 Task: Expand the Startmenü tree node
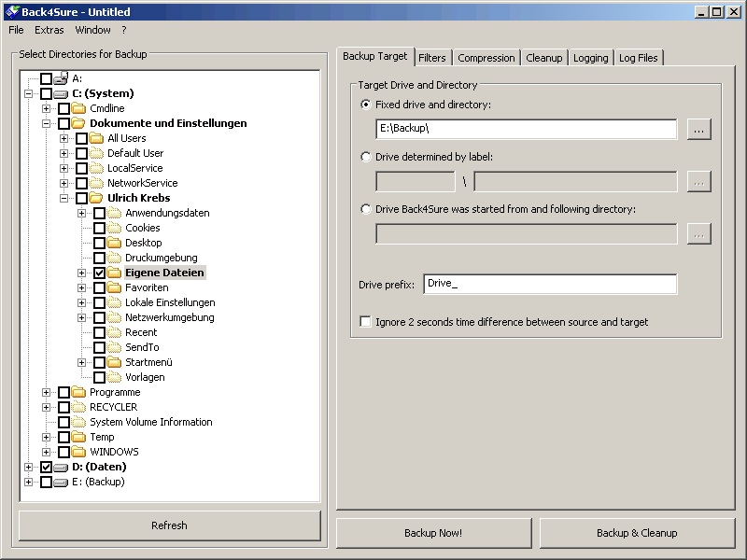point(80,361)
